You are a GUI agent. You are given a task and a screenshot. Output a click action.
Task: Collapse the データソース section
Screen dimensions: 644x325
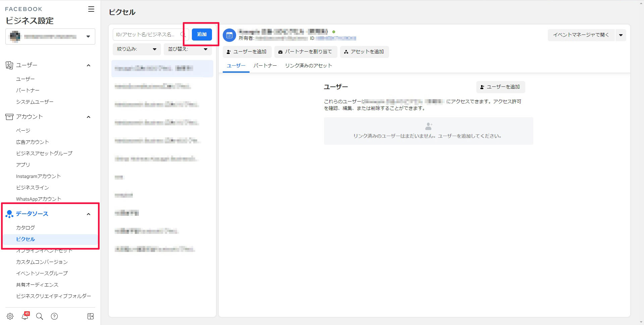pyautogui.click(x=89, y=214)
